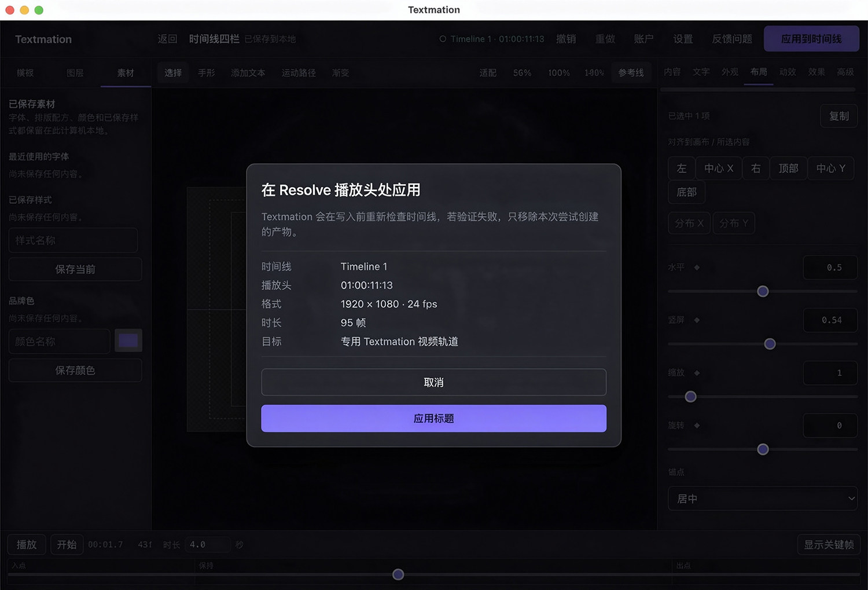Toggle the 水平 keyframe diamond
Viewport: 868px width, 590px height.
697,267
